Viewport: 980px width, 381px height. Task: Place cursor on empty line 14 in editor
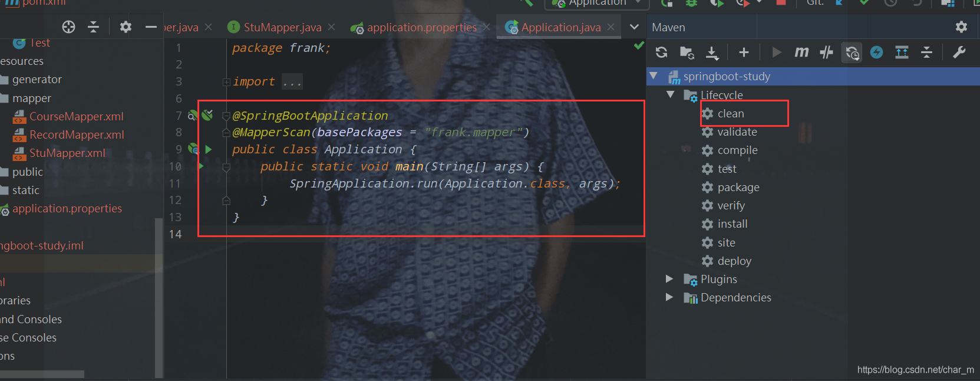[436, 234]
